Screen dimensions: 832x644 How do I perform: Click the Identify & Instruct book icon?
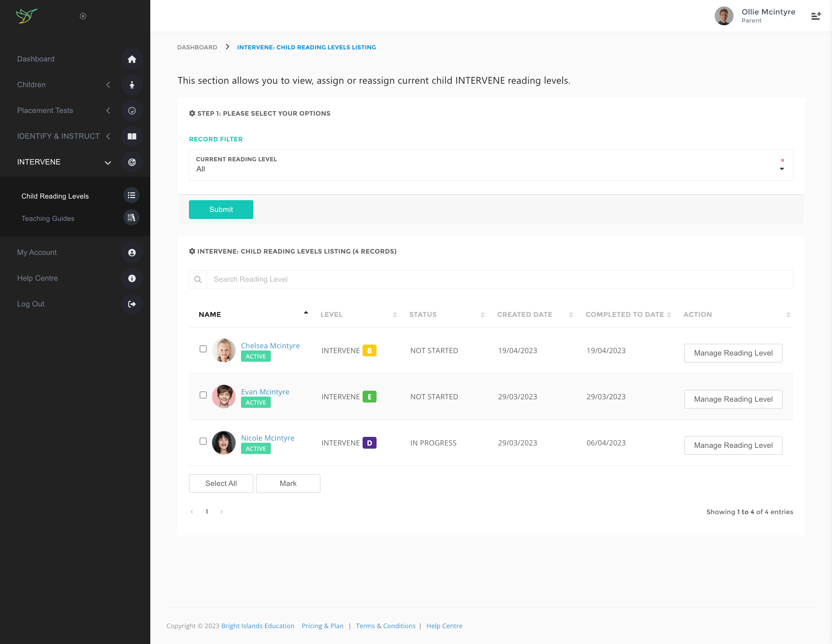coord(132,136)
